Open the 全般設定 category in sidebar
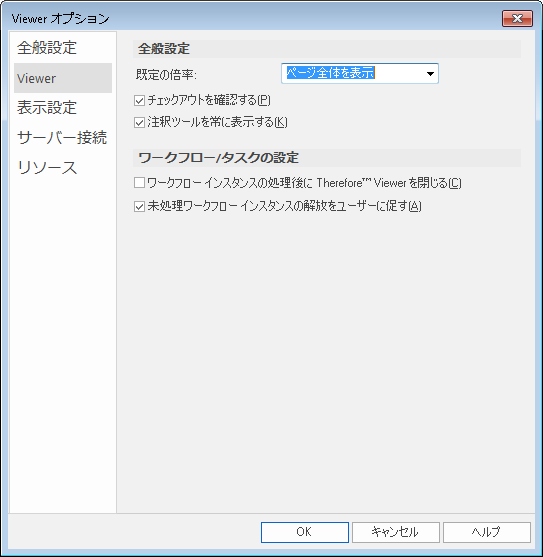 [x=47, y=48]
